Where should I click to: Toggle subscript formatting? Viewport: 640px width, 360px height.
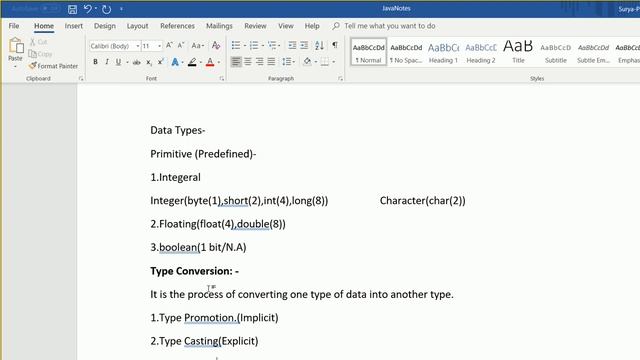click(149, 62)
